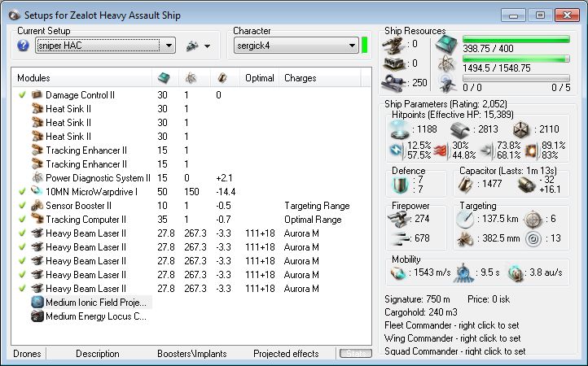
Task: Click the capacitor capacity icon showing 1477
Action: click(x=465, y=185)
